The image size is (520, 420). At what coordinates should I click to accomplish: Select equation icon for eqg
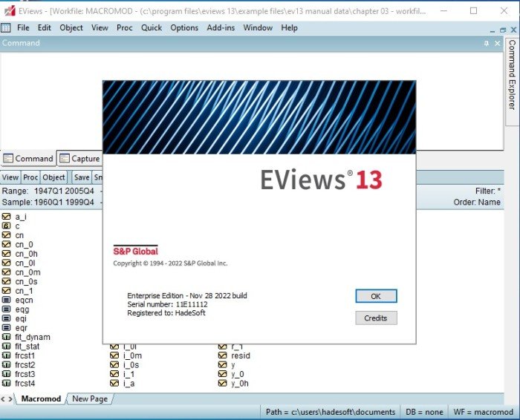(6, 309)
